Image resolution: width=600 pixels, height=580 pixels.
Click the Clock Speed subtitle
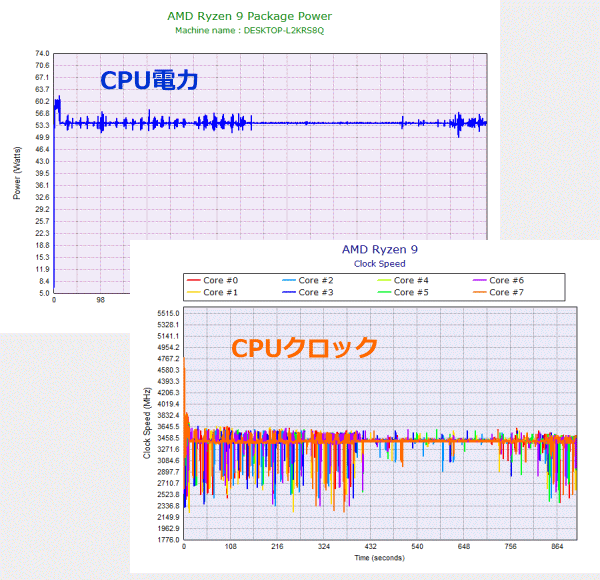pyautogui.click(x=380, y=264)
